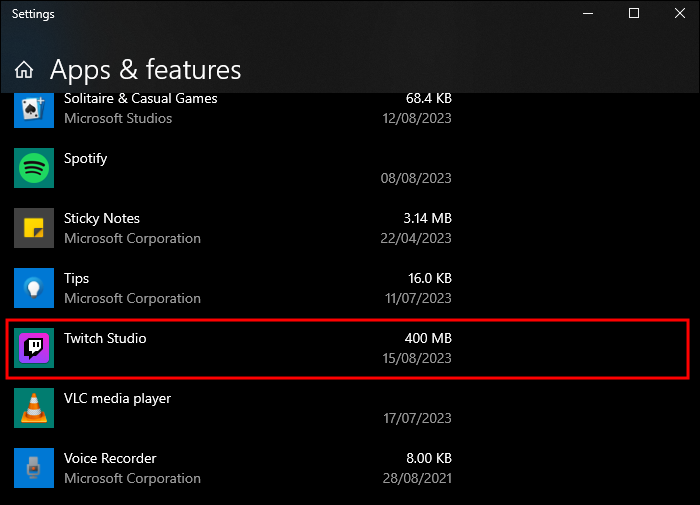Click the Twitch Studio 400 MB size

pos(428,338)
